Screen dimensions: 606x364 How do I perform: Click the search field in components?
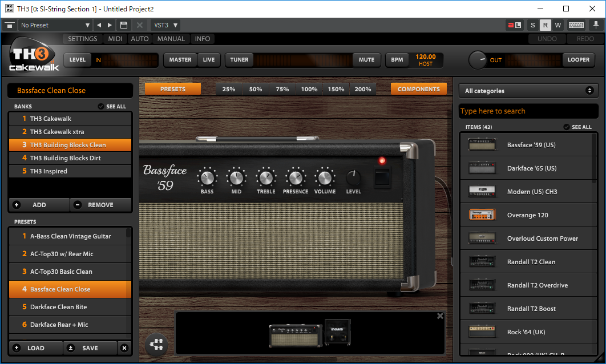click(528, 111)
